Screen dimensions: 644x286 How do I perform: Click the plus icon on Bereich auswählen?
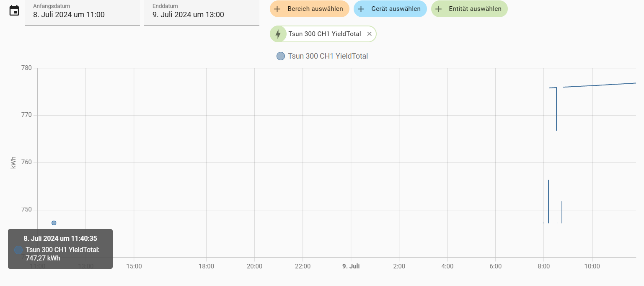[x=277, y=9]
